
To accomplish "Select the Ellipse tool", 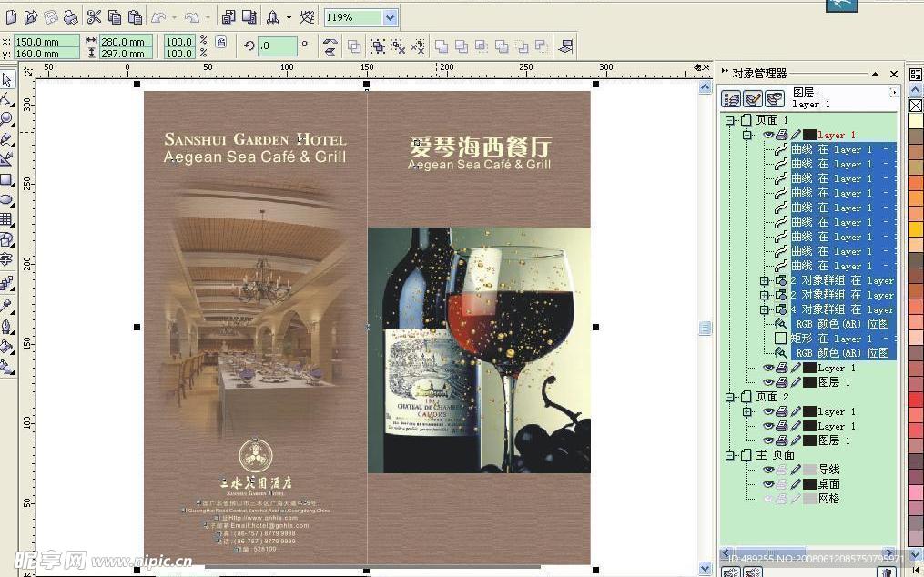I will pyautogui.click(x=7, y=200).
